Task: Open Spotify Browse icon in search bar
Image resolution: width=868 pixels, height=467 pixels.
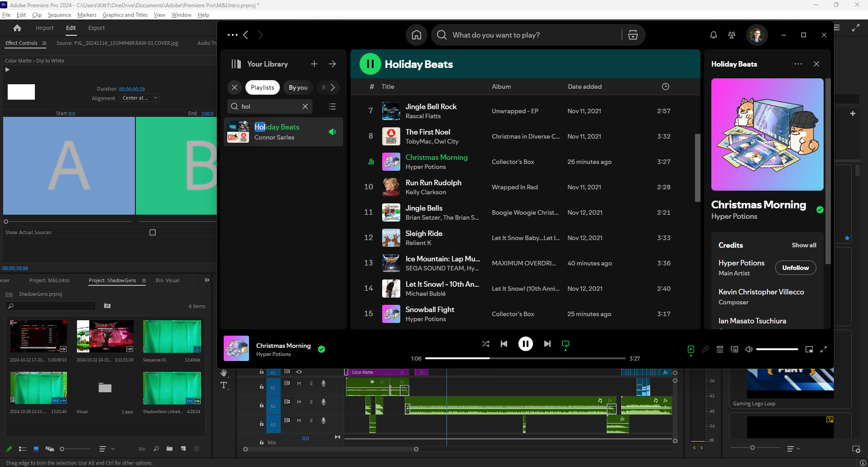Action: (633, 35)
